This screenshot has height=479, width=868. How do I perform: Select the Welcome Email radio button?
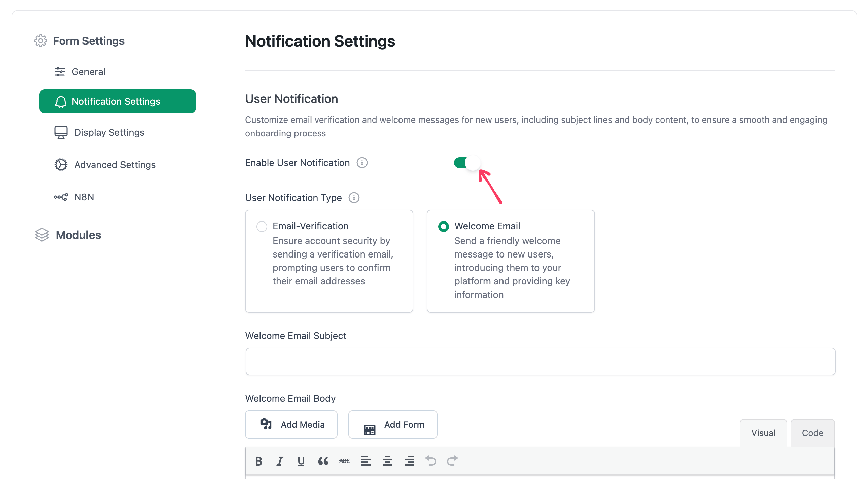tap(443, 227)
